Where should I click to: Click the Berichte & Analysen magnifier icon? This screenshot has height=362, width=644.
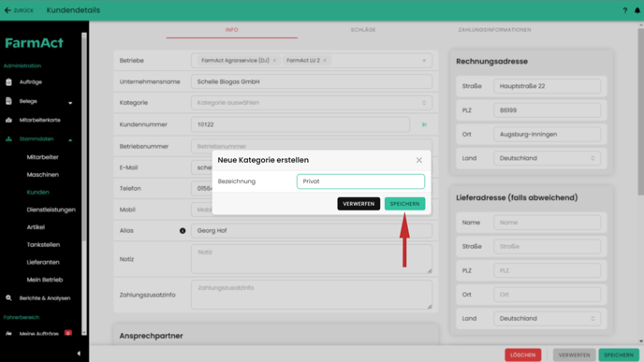coord(8,298)
